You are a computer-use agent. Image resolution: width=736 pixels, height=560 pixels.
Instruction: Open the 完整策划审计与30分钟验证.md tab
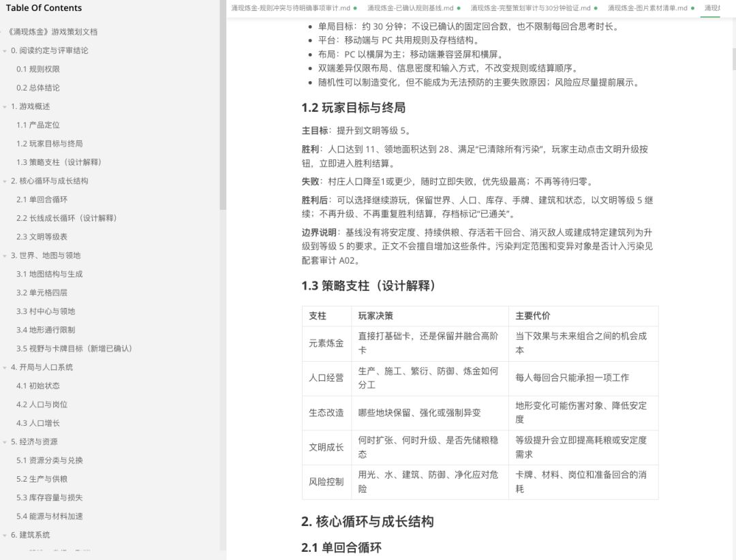[530, 8]
